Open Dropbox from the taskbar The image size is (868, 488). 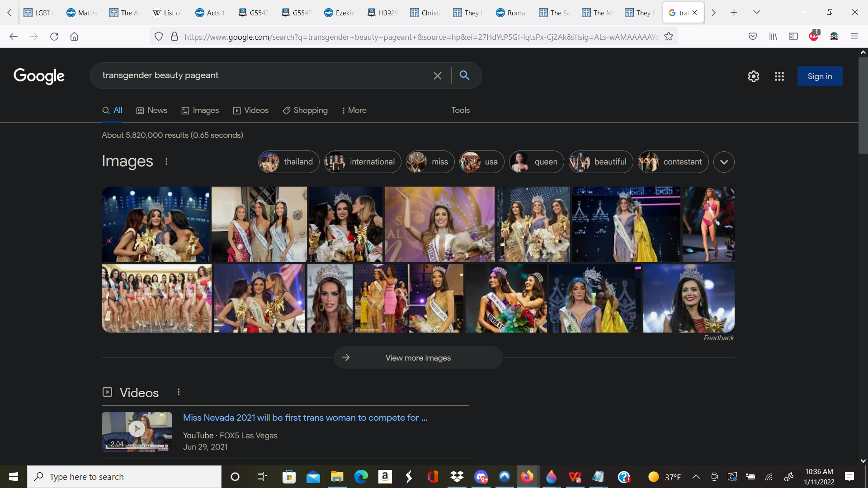tap(457, 477)
